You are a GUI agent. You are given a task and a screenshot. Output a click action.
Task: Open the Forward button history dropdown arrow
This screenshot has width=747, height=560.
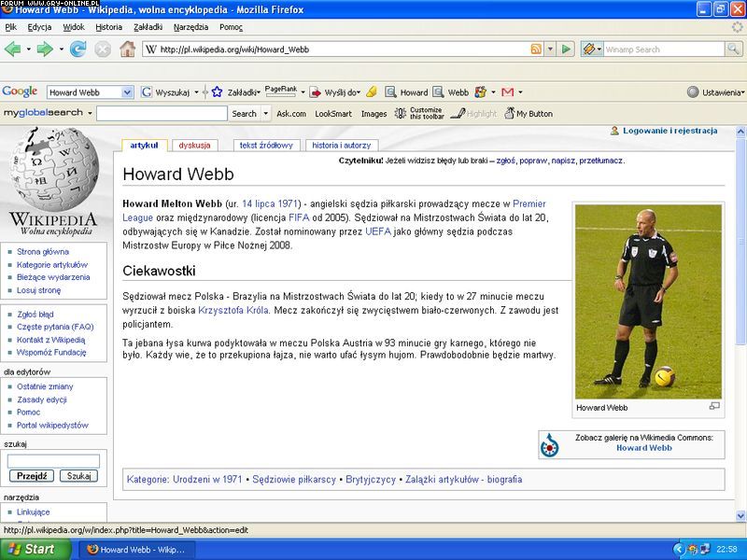(61, 49)
